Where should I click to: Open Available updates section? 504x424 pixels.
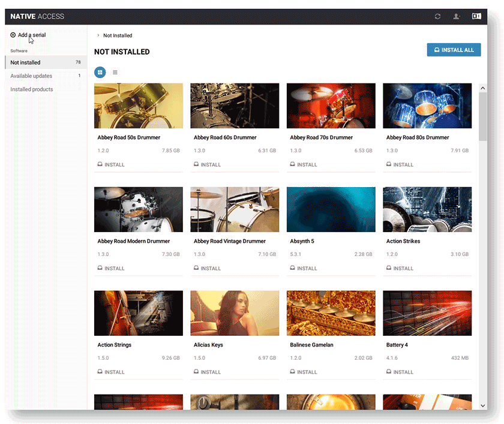(46, 76)
